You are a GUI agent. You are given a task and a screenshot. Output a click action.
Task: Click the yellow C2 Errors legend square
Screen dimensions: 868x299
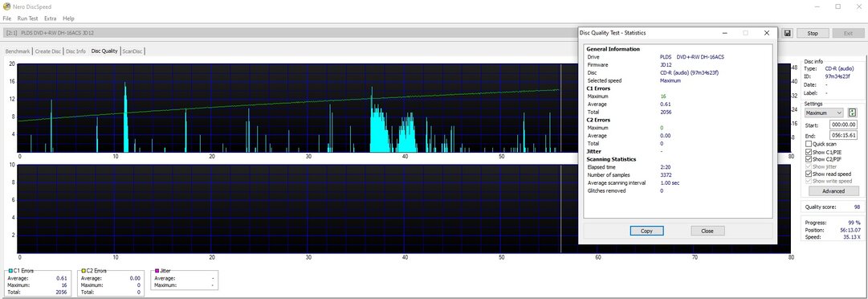[x=83, y=271]
